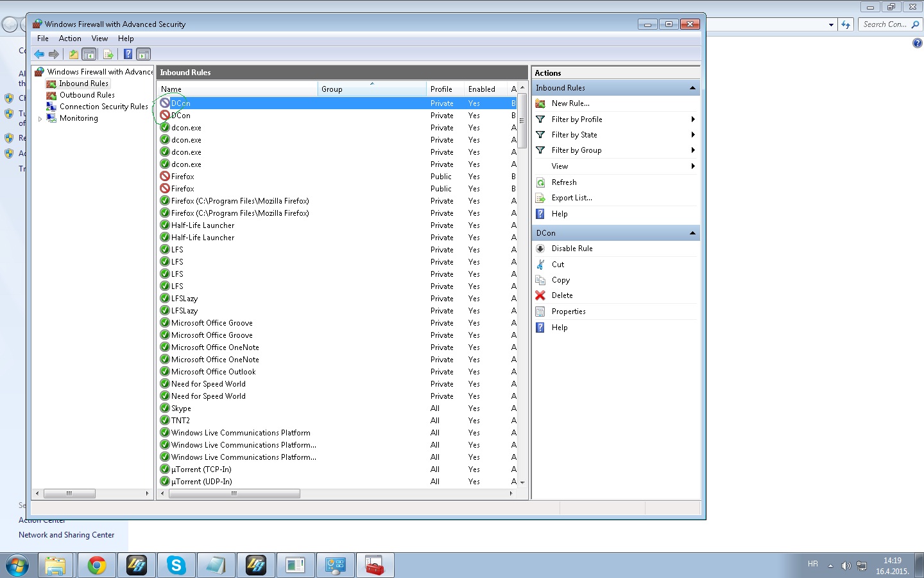Click the refresh button beside the address bar
Screen dimensions: 924x578
click(846, 25)
